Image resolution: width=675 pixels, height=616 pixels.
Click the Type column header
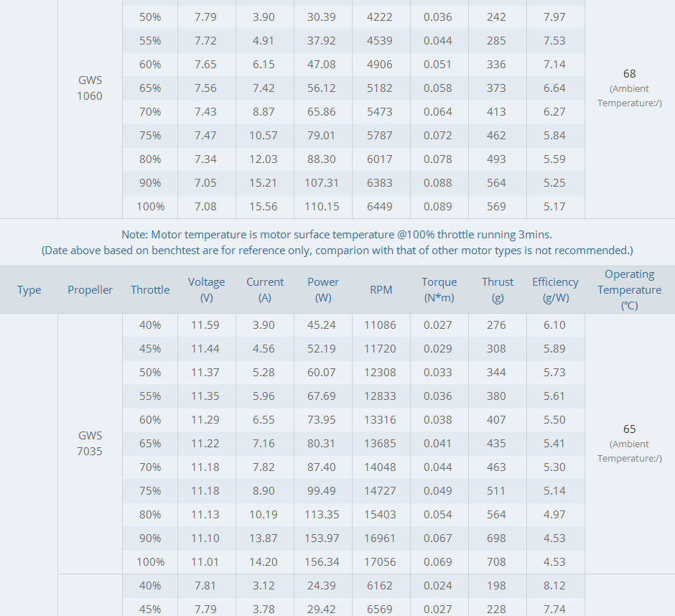click(x=29, y=290)
